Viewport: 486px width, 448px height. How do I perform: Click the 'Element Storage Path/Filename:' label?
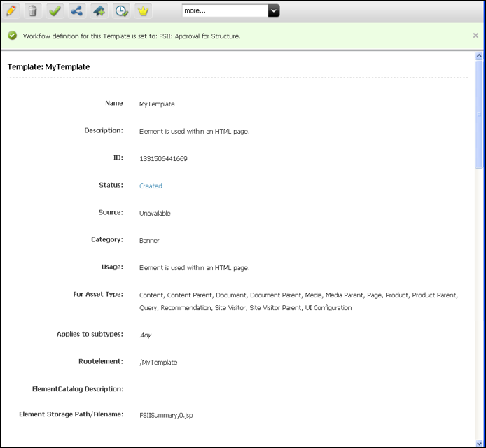tap(71, 414)
